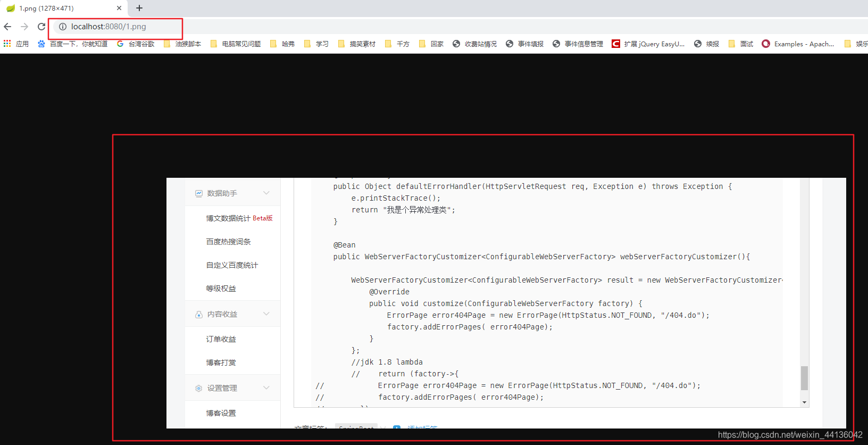Image resolution: width=868 pixels, height=445 pixels.
Task: Click the 内容收益 section icon
Action: tap(198, 315)
